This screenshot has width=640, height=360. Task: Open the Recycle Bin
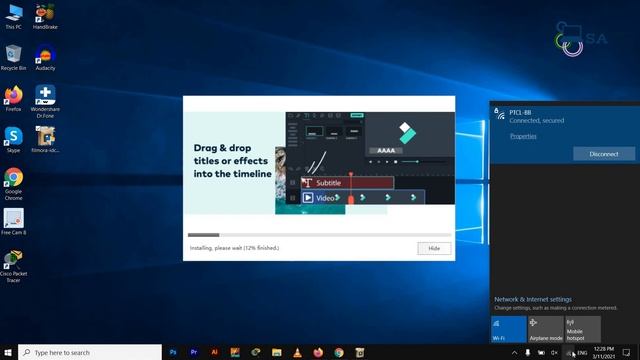tap(13, 58)
